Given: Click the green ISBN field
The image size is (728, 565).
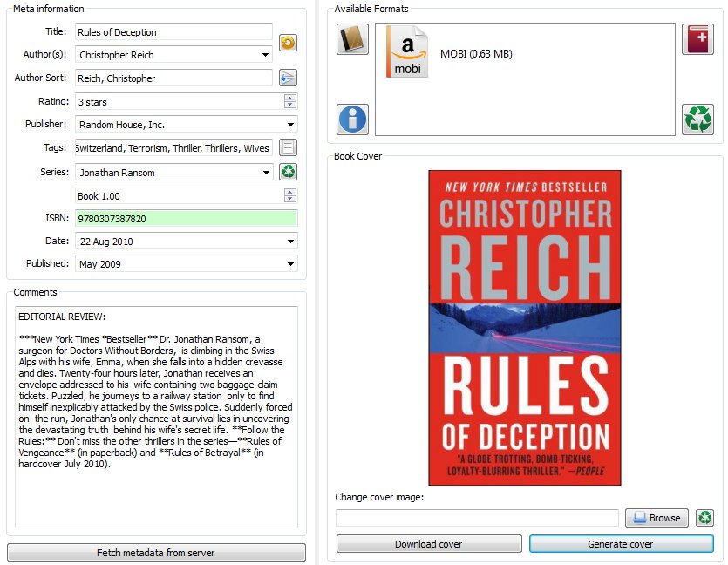Looking at the screenshot, I should coord(187,219).
